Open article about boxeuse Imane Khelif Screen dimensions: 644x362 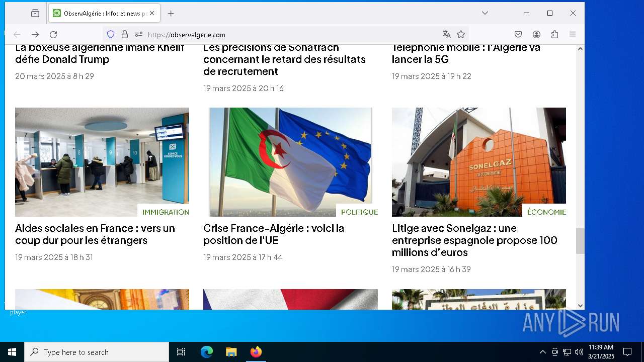point(100,54)
